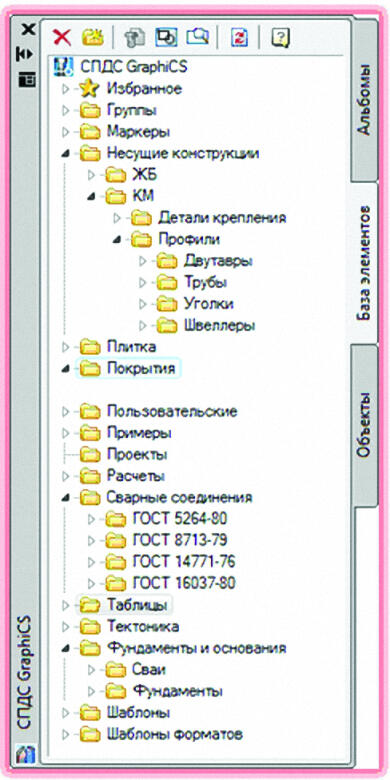Select the Пользовательские label
This screenshot has height=780, width=390.
[172, 411]
